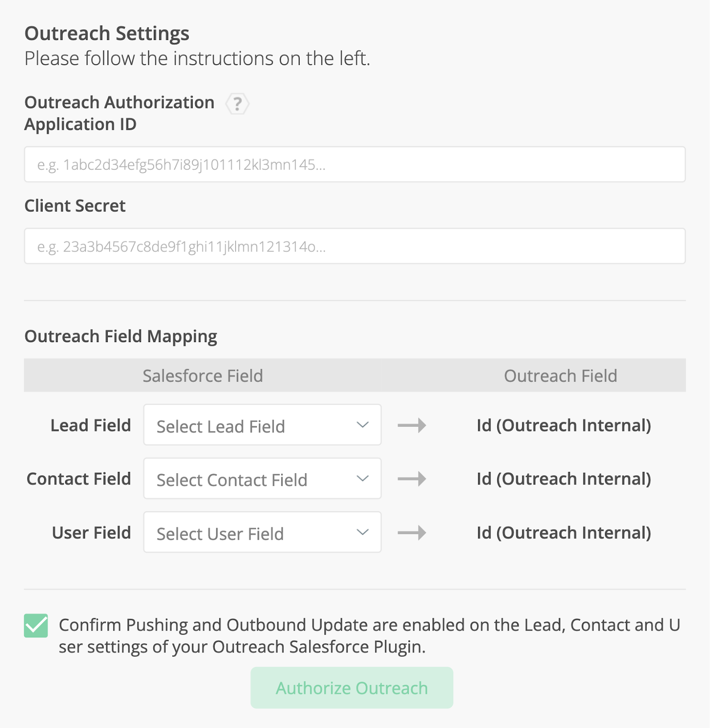
Task: Click the arrow icon in User Field row
Action: click(412, 532)
